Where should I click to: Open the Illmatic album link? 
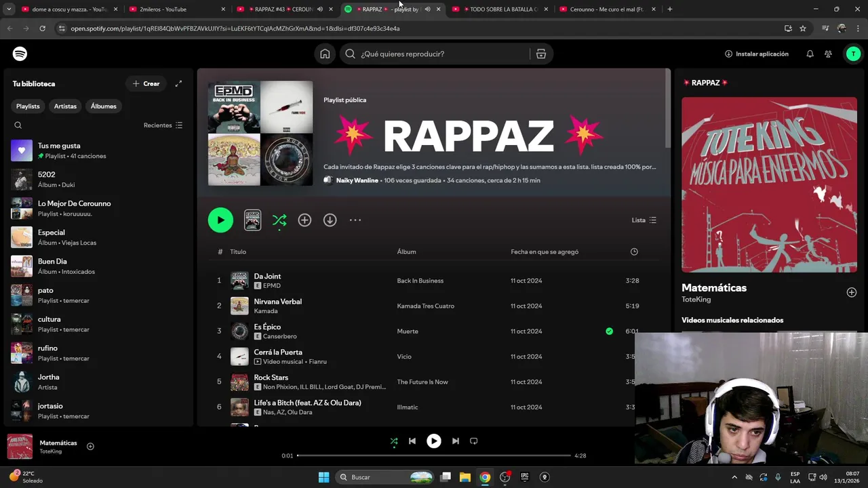click(x=407, y=407)
